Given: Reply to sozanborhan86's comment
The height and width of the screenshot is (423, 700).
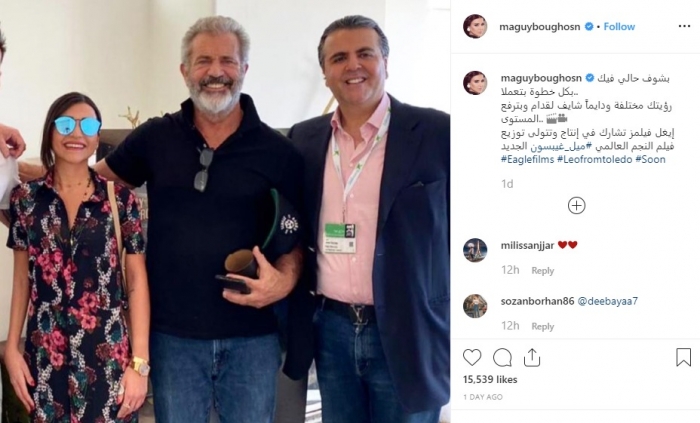Looking at the screenshot, I should click(542, 327).
